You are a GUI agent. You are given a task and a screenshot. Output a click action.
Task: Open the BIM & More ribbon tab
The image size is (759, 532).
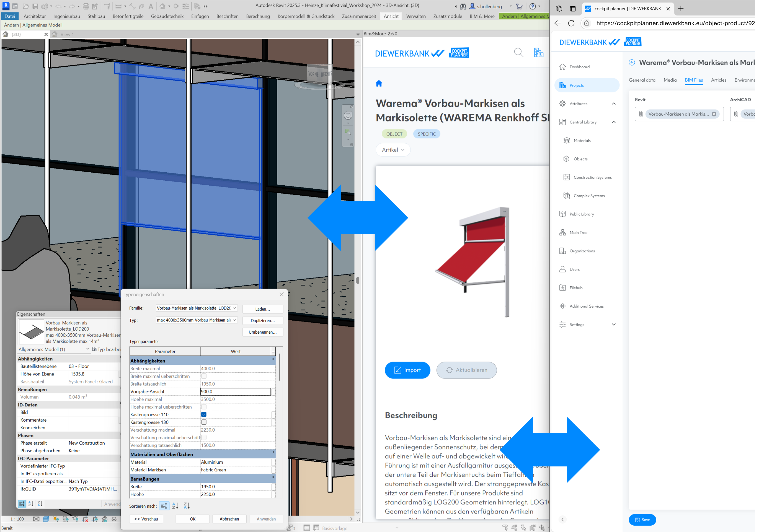click(482, 16)
